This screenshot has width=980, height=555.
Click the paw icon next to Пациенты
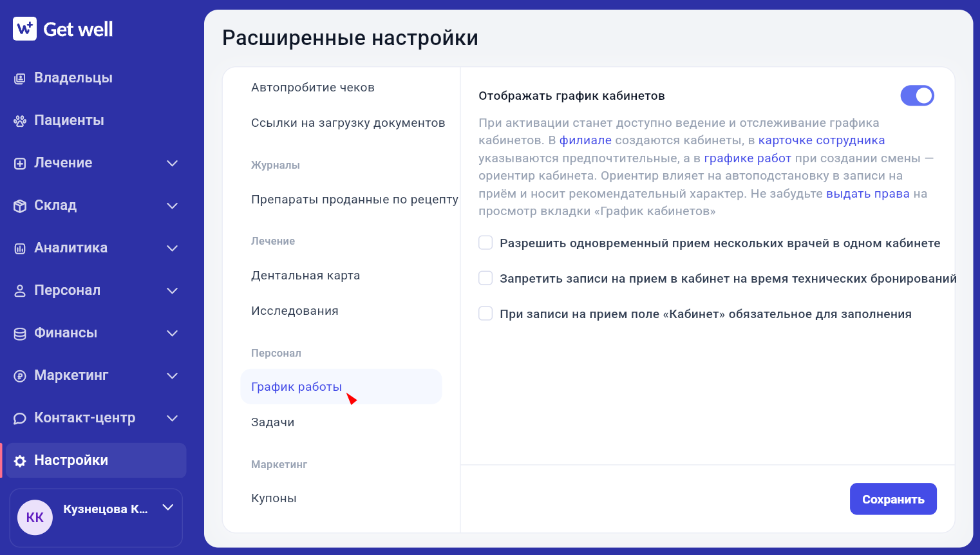[20, 121]
